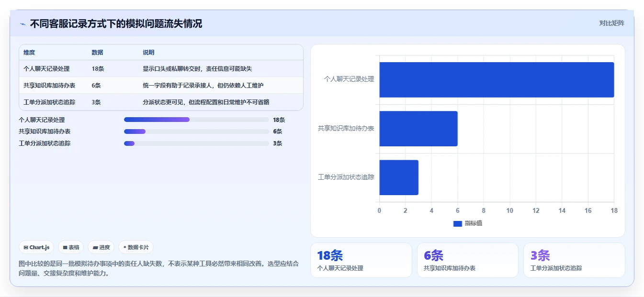Screen dimensions: 644x297
Task: Click the x-axis tick label 0
Action: 380,210
